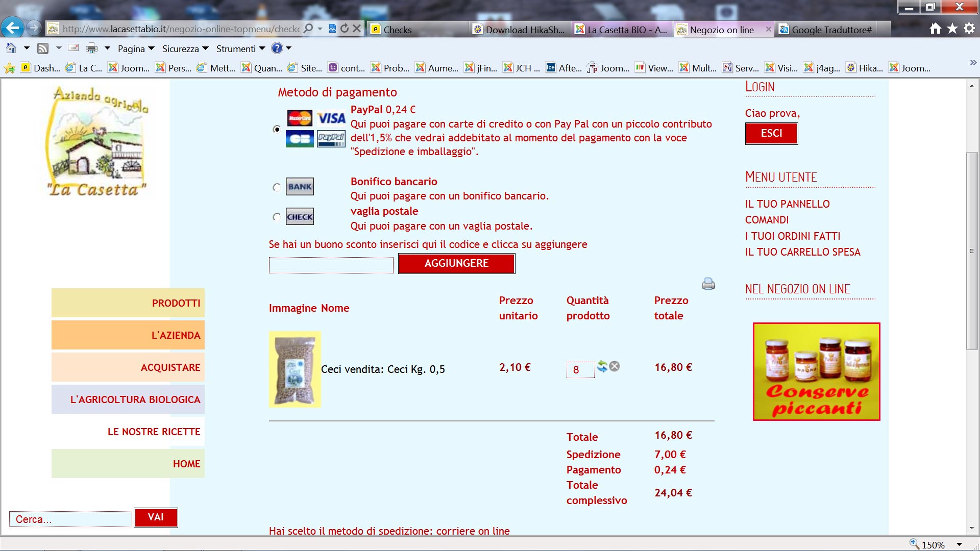Click the refresh quantity icon next to Ceci
Viewport: 980px width, 551px height.
pyautogui.click(x=602, y=366)
